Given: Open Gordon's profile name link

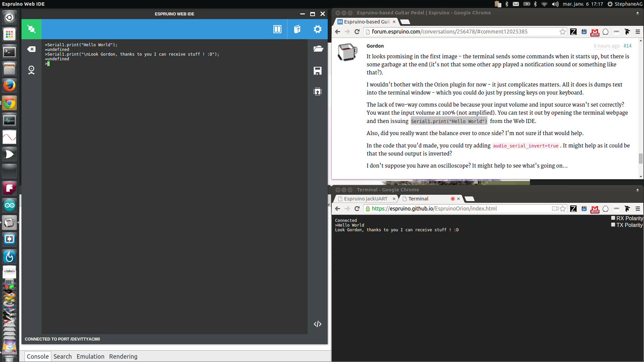Looking at the screenshot, I should (x=375, y=46).
